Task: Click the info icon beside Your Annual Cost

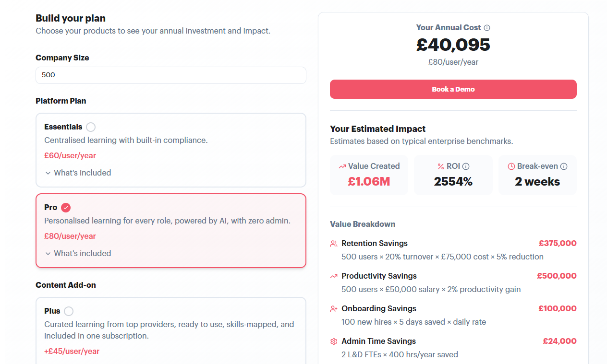Action: point(487,28)
